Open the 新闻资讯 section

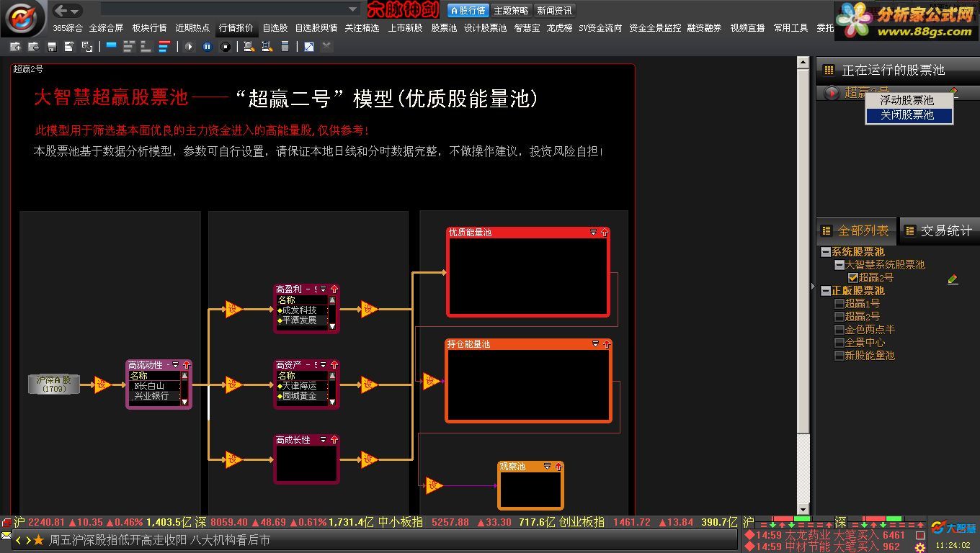[554, 10]
